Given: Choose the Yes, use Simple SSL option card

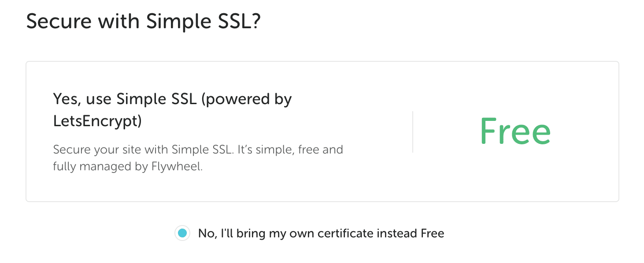Looking at the screenshot, I should pos(322,131).
